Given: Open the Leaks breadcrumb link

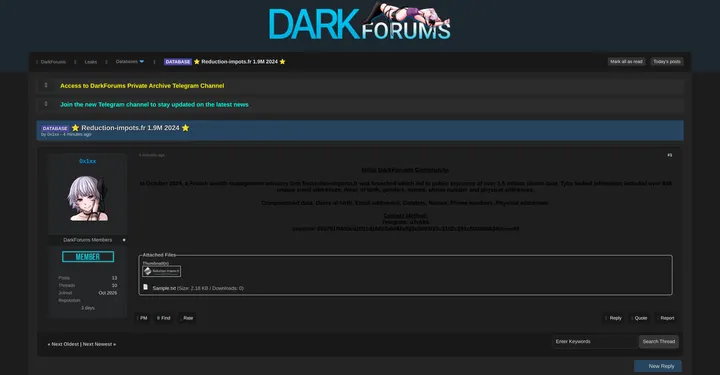Looking at the screenshot, I should pyautogui.click(x=90, y=62).
